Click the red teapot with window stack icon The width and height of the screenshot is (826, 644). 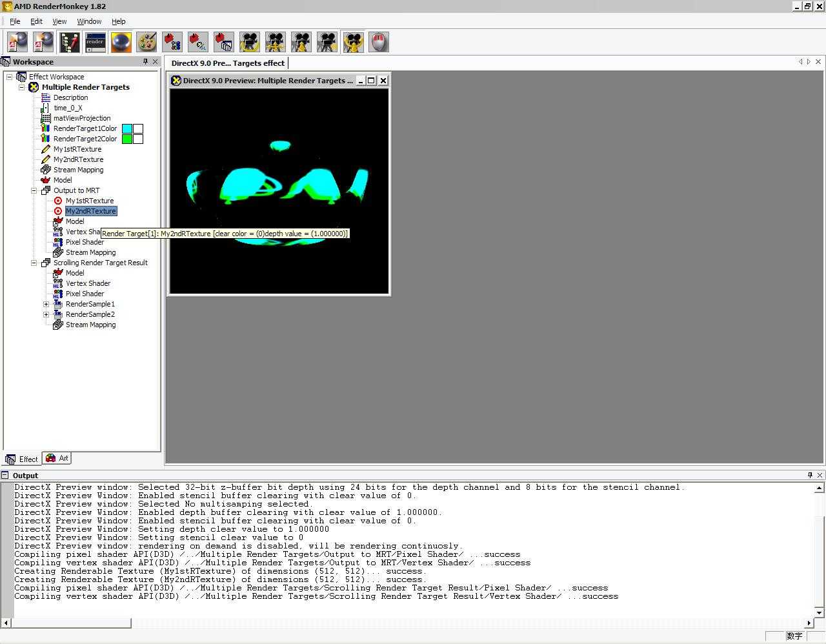[x=224, y=43]
